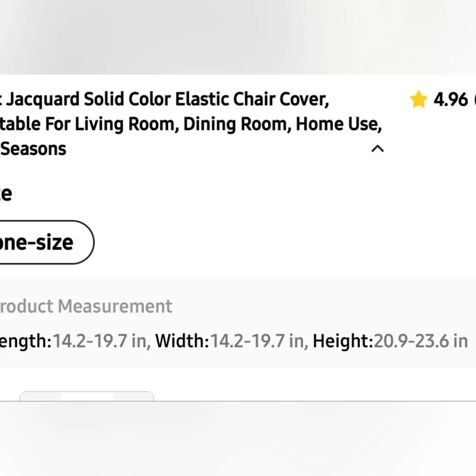Image resolution: width=476 pixels, height=476 pixels.
Task: Click the yellow star rating icon
Action: pyautogui.click(x=418, y=100)
